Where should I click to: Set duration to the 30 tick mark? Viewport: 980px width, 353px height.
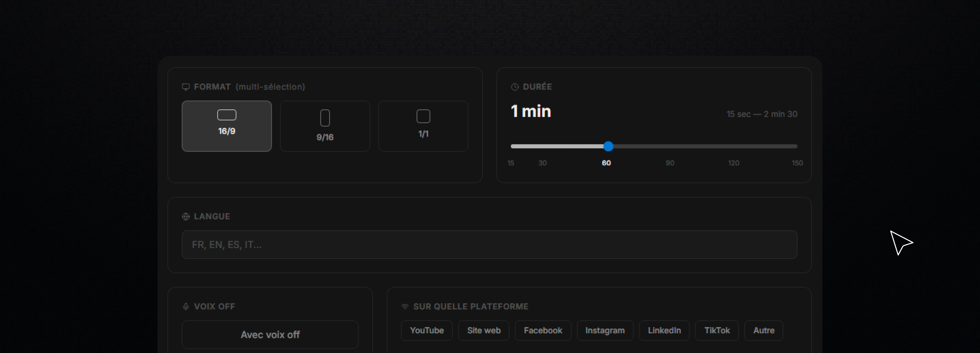tap(543, 146)
